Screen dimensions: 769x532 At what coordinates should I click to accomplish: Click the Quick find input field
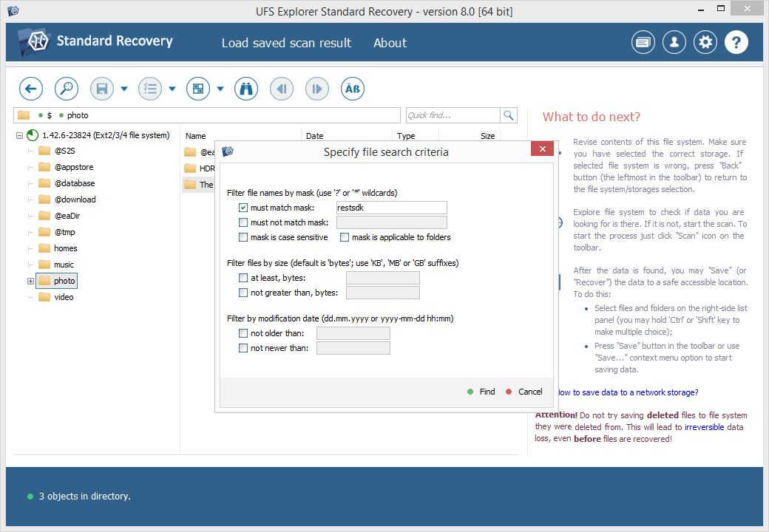click(x=453, y=115)
